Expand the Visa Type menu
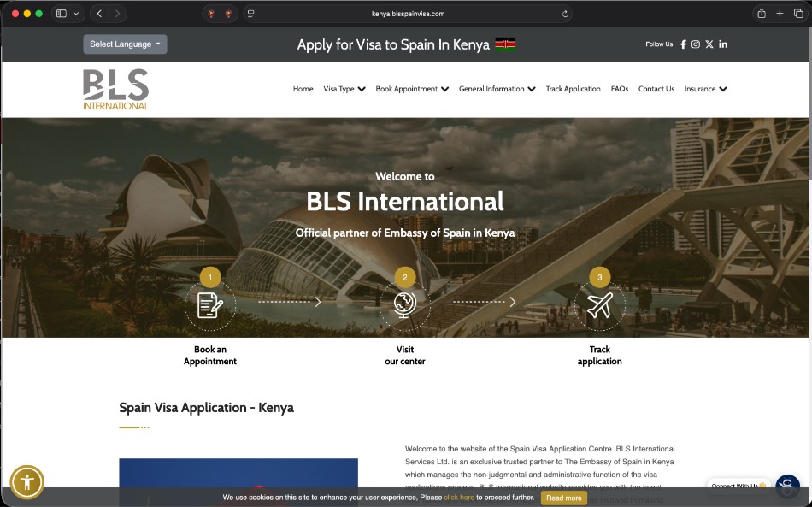Screen dimensions: 812x507 pyautogui.click(x=344, y=89)
